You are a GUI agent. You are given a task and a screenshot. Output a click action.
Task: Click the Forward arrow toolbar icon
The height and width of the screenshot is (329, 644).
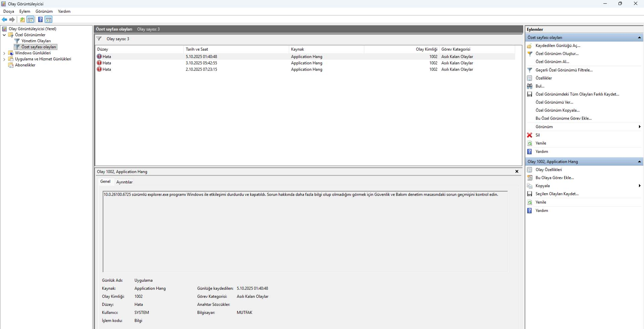point(12,19)
